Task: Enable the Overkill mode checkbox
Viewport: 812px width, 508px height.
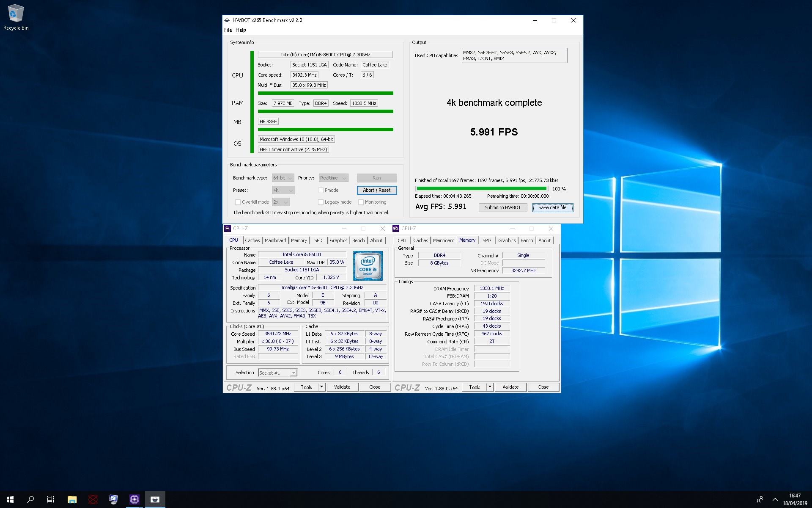Action: point(238,202)
